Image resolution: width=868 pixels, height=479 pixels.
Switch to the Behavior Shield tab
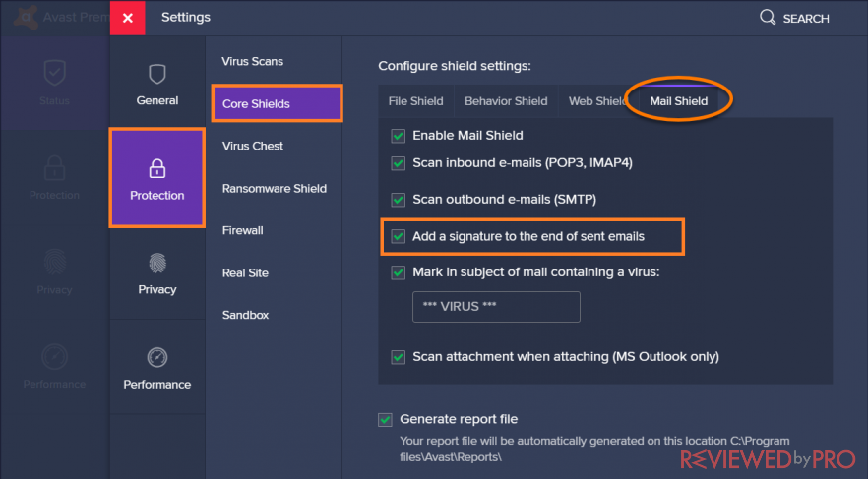(506, 101)
